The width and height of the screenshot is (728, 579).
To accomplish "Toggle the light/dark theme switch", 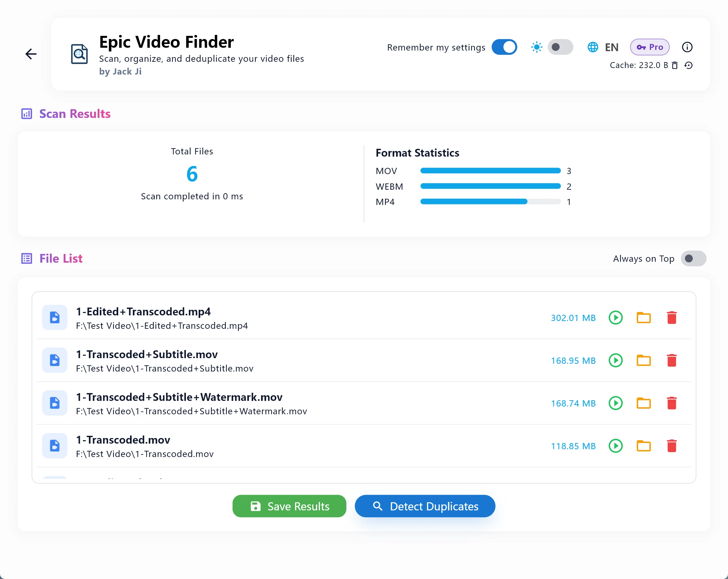I will tap(560, 47).
